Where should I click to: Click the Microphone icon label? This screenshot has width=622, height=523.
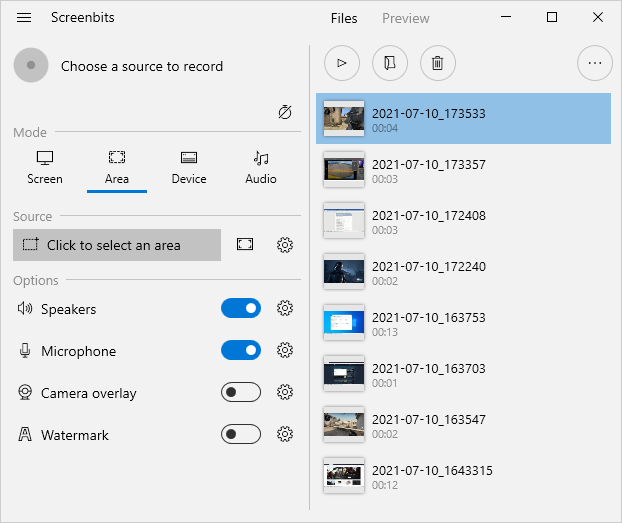[x=25, y=350]
